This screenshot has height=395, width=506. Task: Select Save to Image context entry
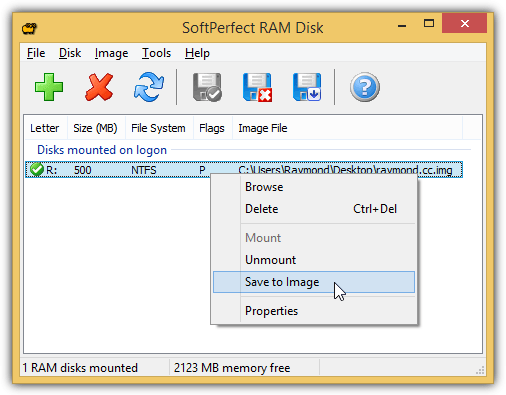314,282
